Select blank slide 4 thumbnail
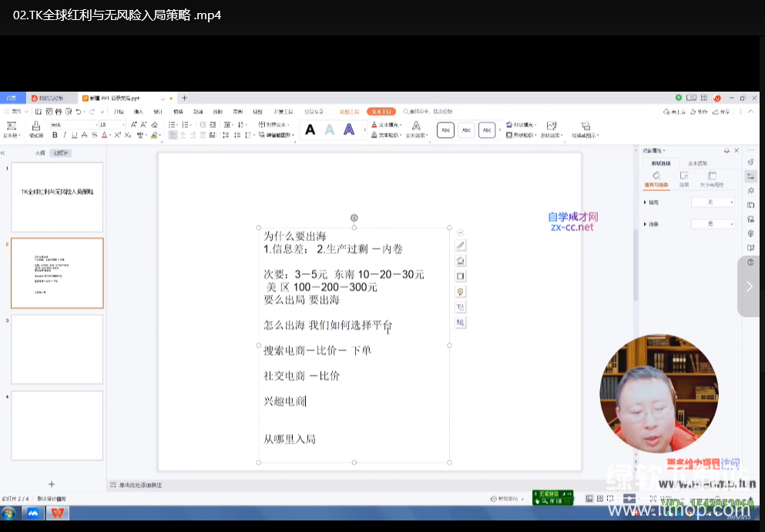765x532 pixels. coord(57,426)
